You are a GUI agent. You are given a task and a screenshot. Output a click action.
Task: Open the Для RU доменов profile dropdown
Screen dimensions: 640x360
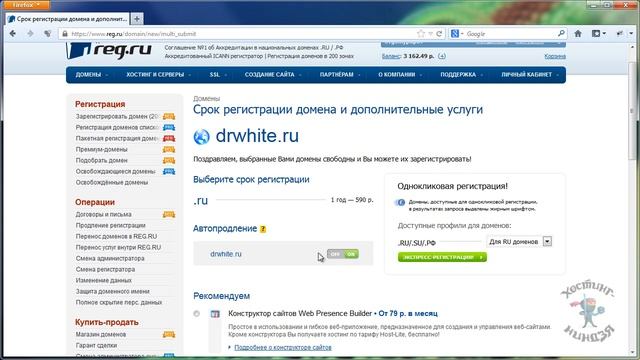[519, 242]
